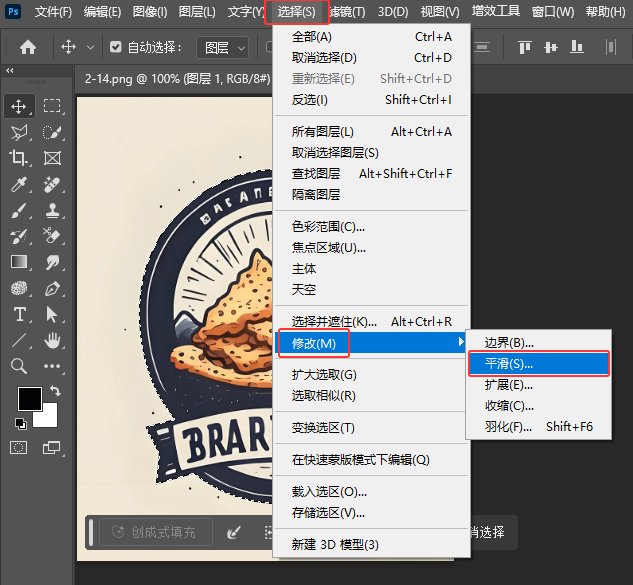Screen dimensions: 633x585
Task: Choose 羽化(F)... in submenu
Action: click(539, 427)
